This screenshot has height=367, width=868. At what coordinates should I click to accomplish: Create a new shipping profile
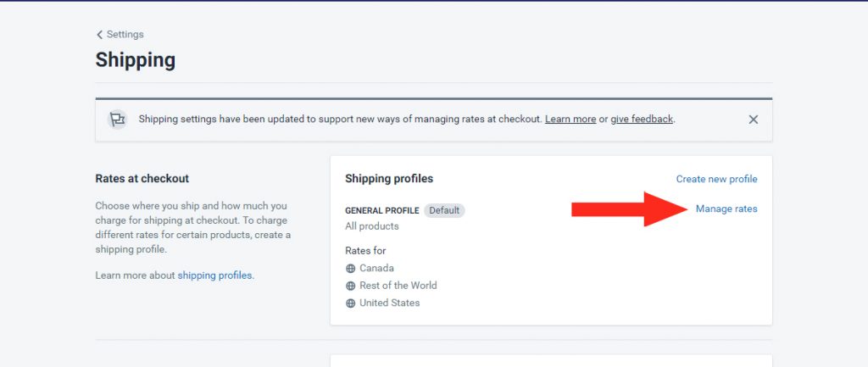tap(716, 179)
